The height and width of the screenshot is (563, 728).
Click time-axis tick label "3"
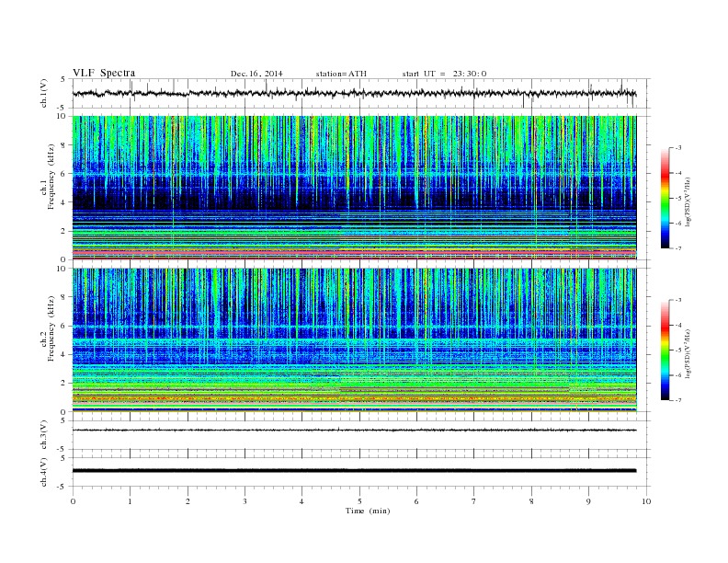[245, 501]
